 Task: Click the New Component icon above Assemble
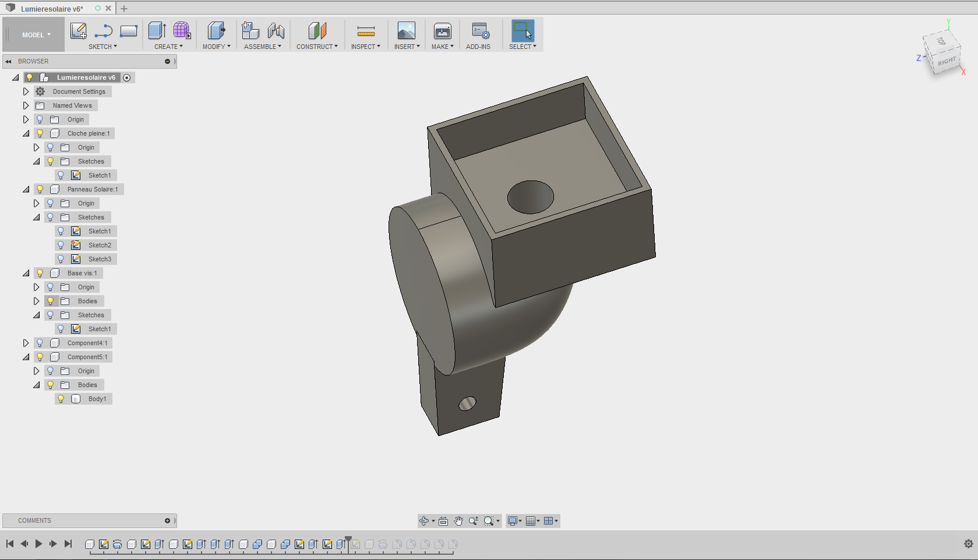coord(250,31)
